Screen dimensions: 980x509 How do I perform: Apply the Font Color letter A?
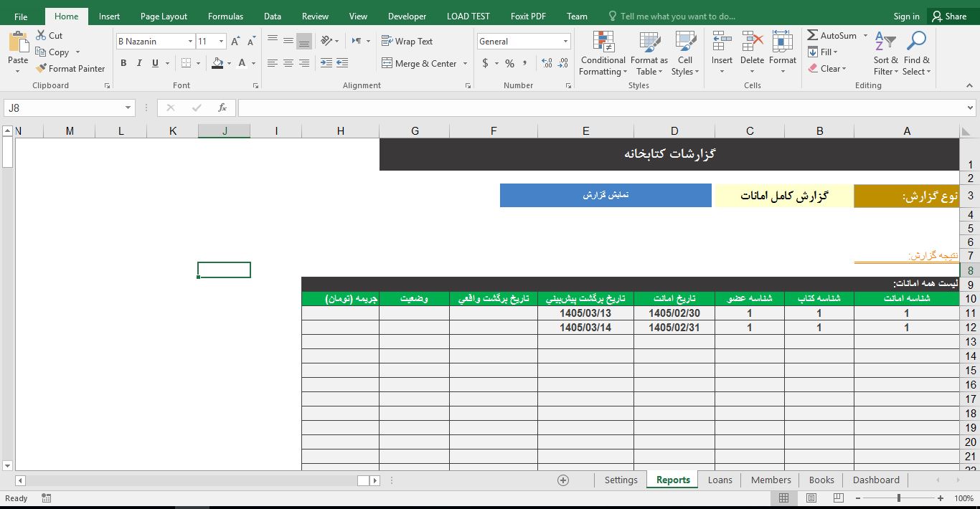[x=242, y=63]
